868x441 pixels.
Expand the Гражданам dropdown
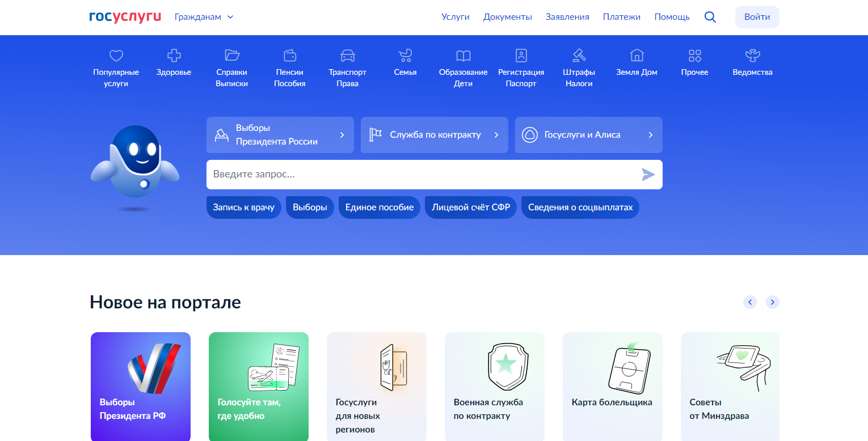(x=204, y=17)
